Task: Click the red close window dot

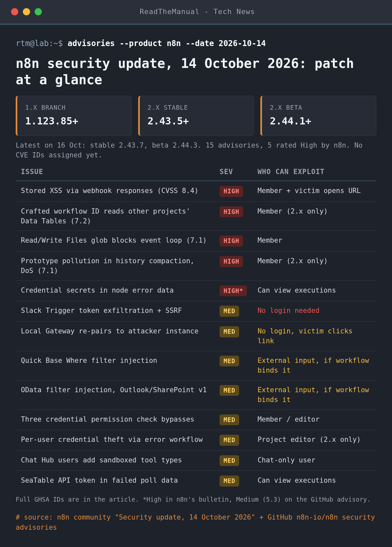Action: pyautogui.click(x=15, y=12)
